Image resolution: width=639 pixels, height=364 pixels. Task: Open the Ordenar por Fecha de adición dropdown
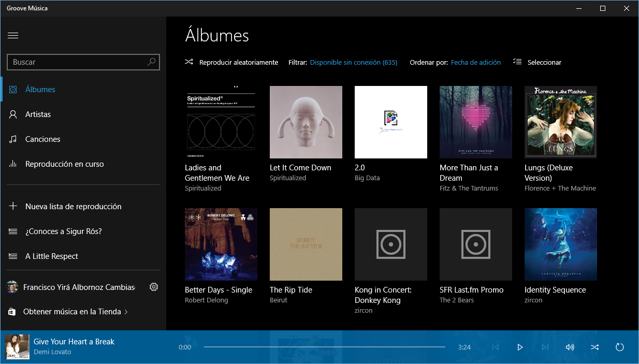pos(476,62)
